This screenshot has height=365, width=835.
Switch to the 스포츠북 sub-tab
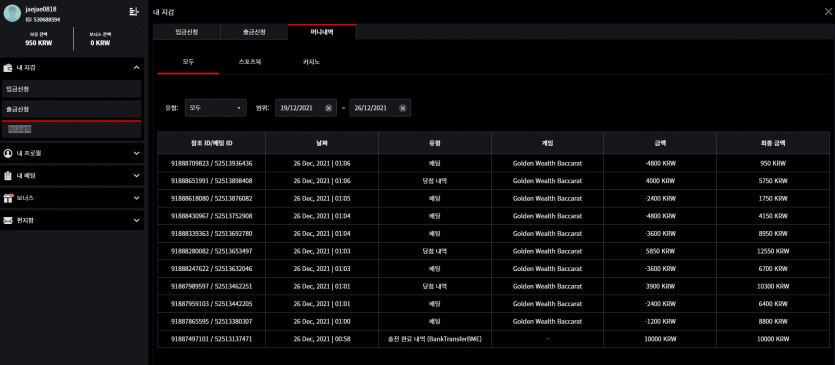pos(250,62)
